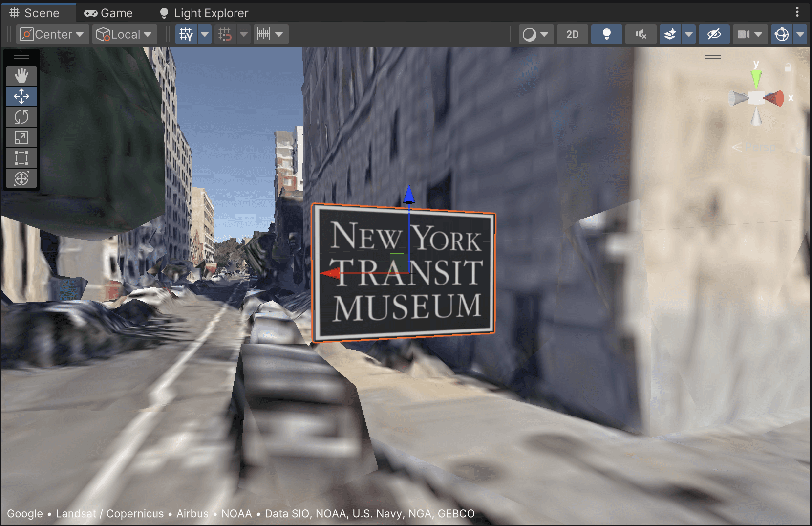
Task: Select the Rotate tool
Action: coord(21,117)
